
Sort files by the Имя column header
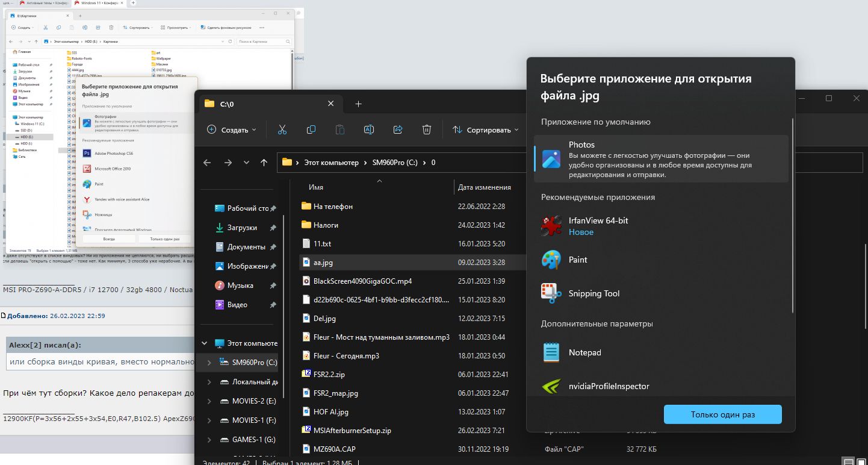point(316,187)
